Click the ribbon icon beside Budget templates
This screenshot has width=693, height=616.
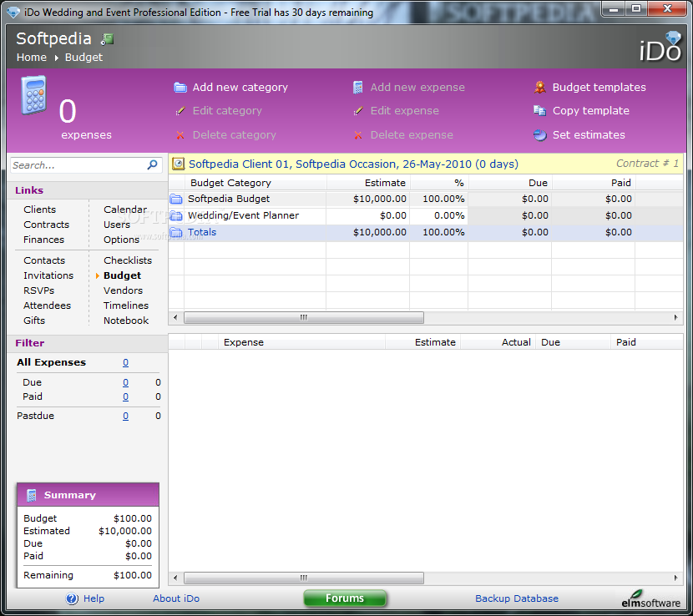tap(539, 88)
